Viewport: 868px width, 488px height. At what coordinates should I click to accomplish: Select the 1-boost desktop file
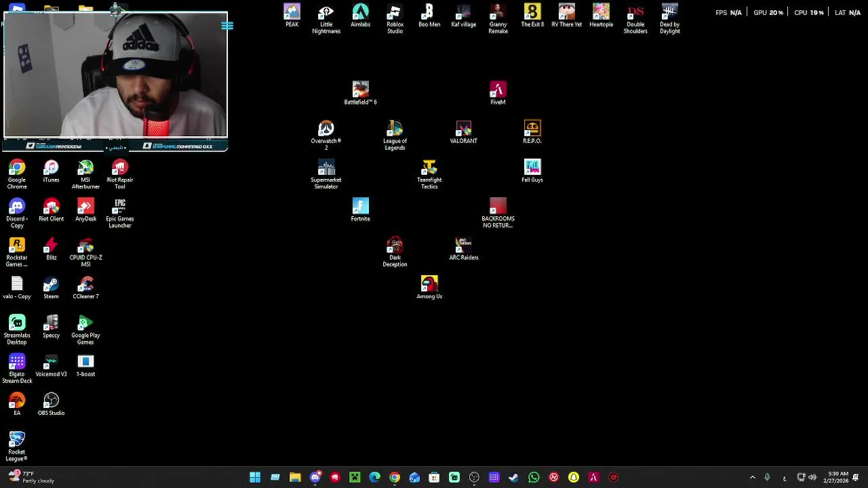(85, 365)
